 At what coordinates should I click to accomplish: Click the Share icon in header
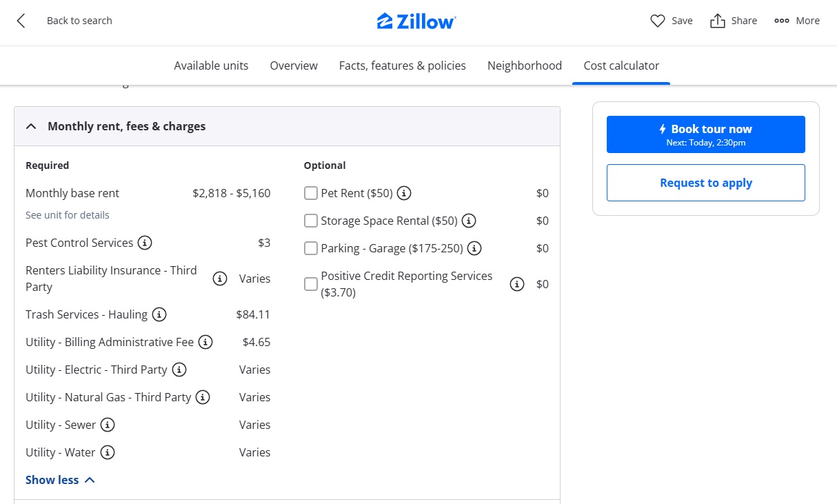pos(718,21)
